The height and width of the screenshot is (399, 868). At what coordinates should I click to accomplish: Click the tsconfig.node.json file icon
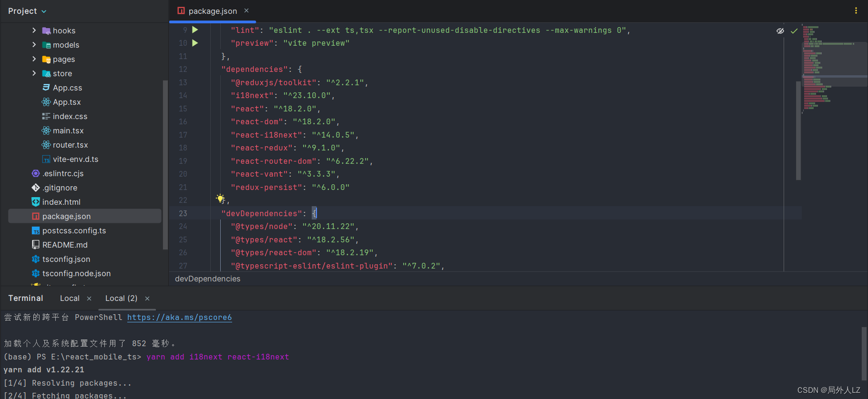tap(36, 273)
